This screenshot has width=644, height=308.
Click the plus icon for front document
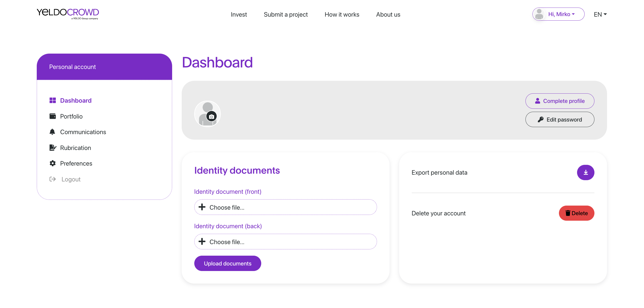[202, 207]
